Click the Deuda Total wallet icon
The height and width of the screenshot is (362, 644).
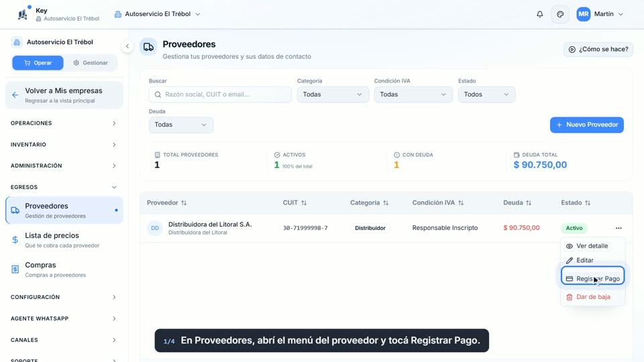[517, 155]
